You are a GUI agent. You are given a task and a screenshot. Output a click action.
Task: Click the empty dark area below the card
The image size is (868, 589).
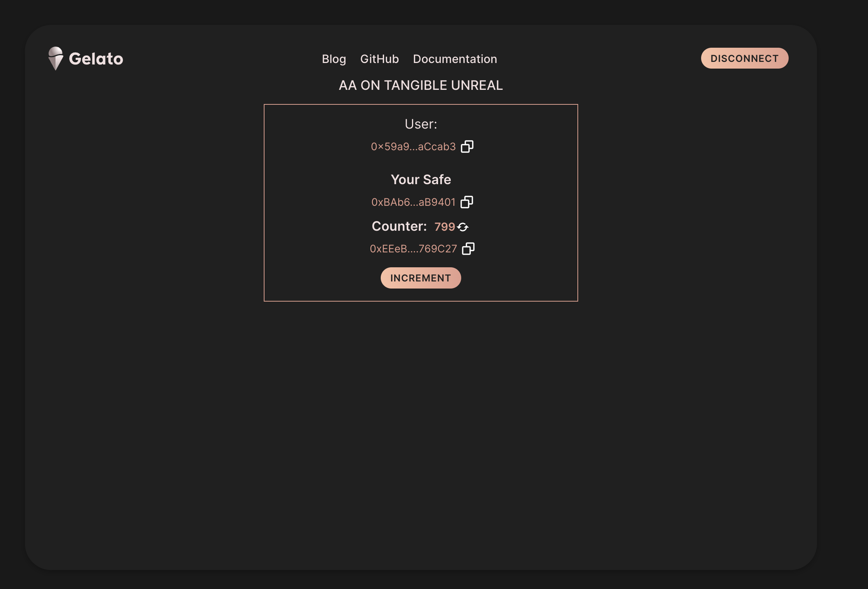[x=421, y=430]
